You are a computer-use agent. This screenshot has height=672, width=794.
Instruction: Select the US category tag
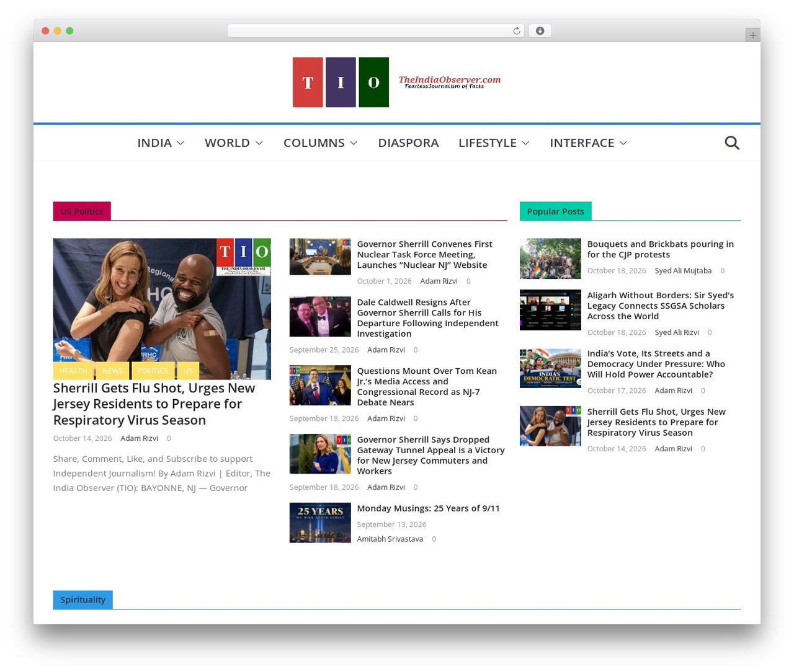(x=188, y=371)
